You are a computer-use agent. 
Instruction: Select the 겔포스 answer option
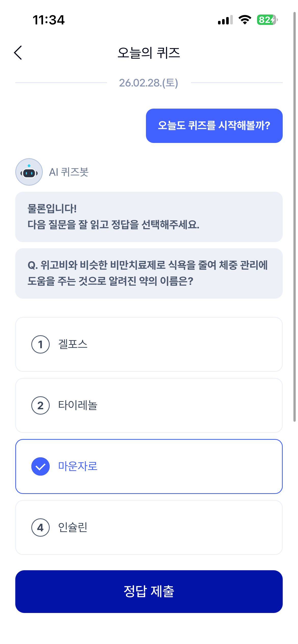click(149, 344)
